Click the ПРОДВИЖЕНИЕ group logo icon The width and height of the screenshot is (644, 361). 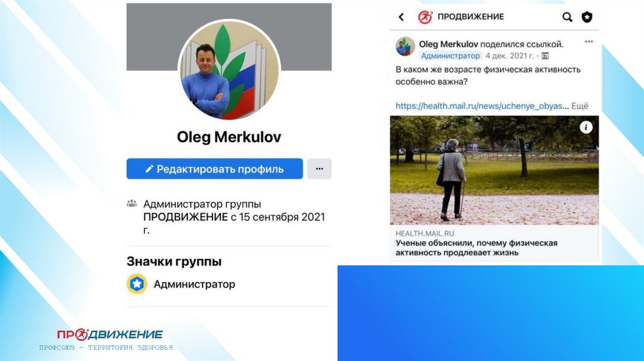pyautogui.click(x=425, y=17)
